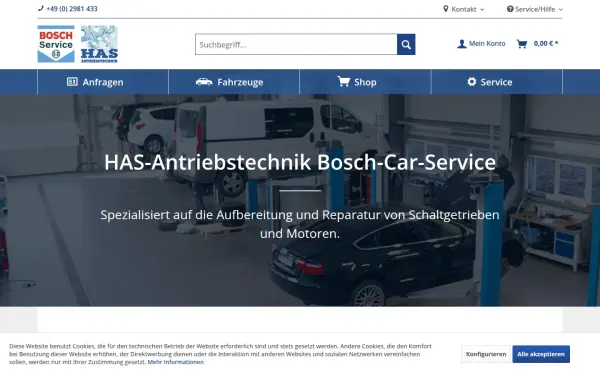
Task: Click the HAS-Antriebstechnik Bosch-Car-Service headline
Action: click(300, 162)
